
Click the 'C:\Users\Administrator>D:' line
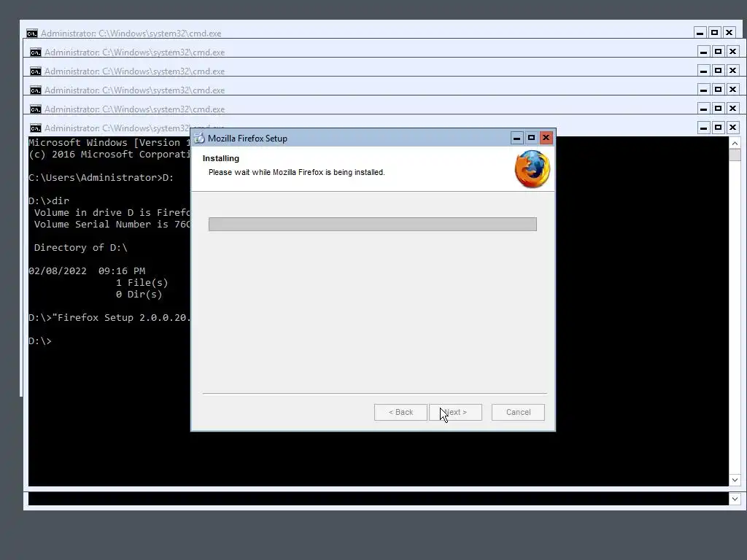(x=101, y=178)
